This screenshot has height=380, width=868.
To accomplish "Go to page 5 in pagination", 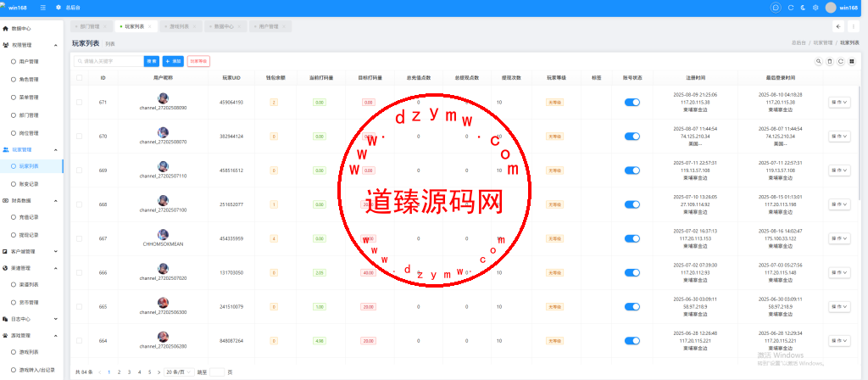I will pyautogui.click(x=149, y=372).
